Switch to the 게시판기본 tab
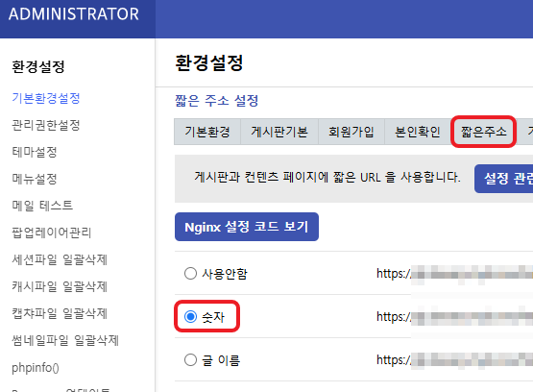Screen dimensions: 533x392 coord(279,132)
